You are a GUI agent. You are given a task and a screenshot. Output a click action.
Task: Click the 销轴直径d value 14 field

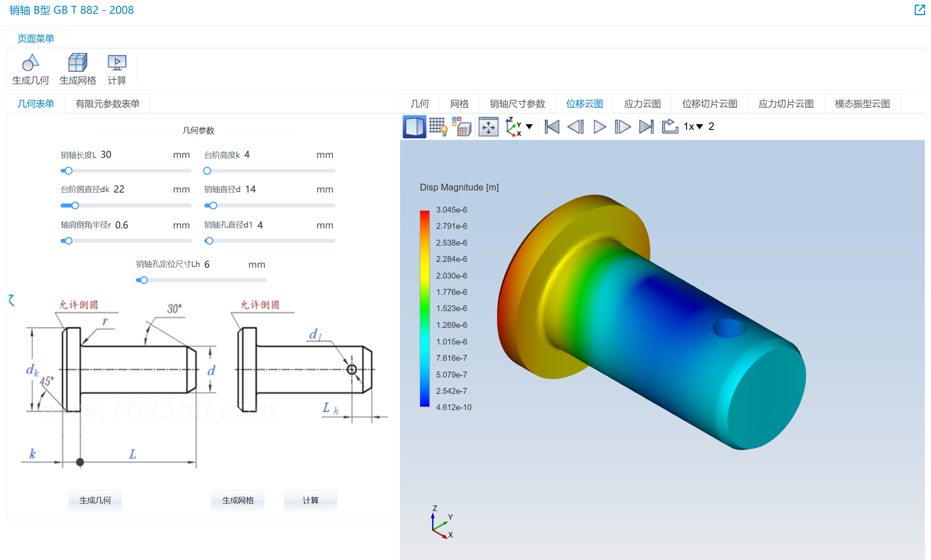(279, 189)
